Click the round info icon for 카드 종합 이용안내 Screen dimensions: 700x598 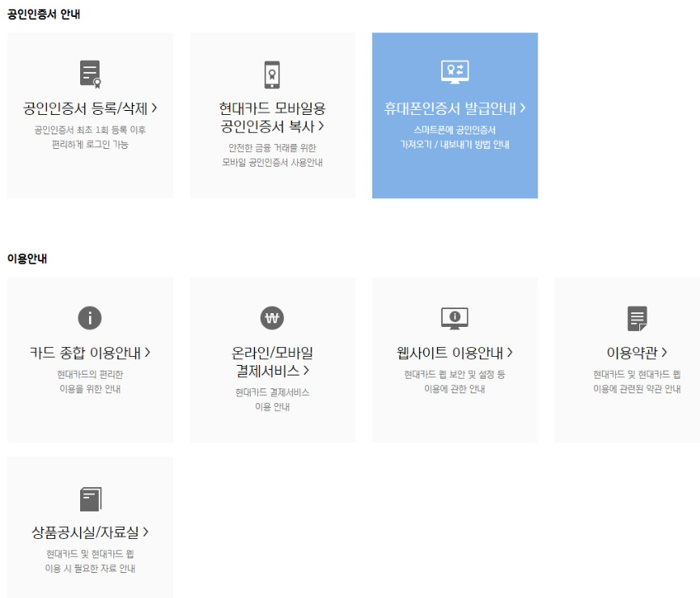[x=90, y=318]
